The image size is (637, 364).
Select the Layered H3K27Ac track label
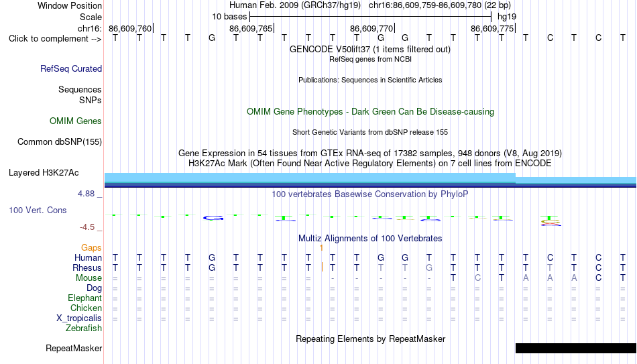pyautogui.click(x=44, y=173)
